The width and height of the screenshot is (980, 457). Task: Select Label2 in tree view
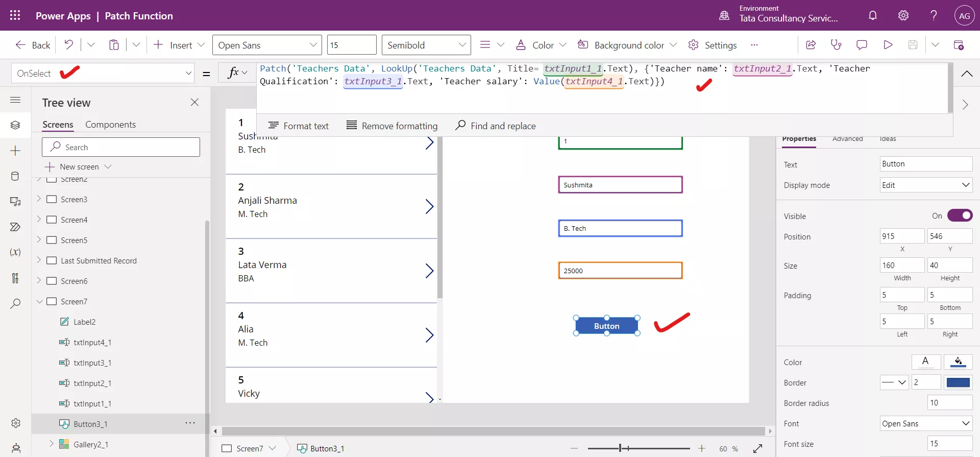84,322
